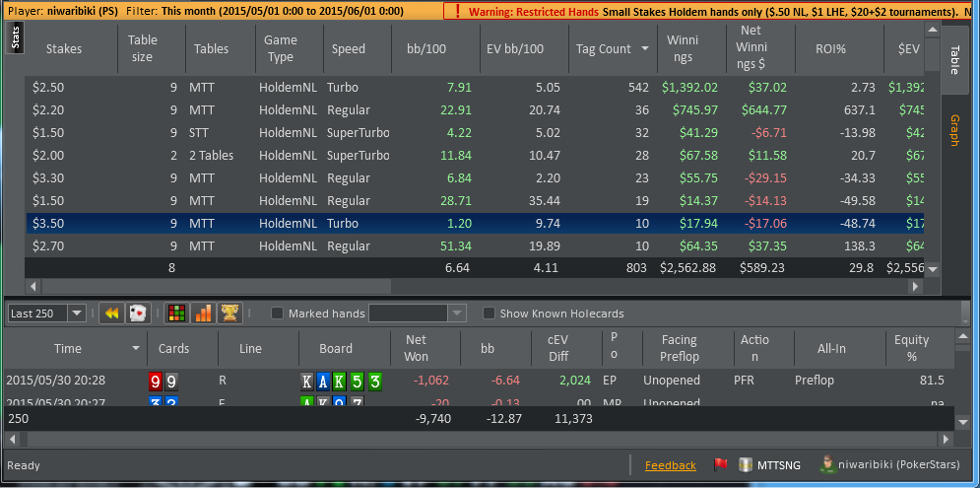Image resolution: width=980 pixels, height=488 pixels.
Task: Switch to the Graph tab
Action: point(953,130)
